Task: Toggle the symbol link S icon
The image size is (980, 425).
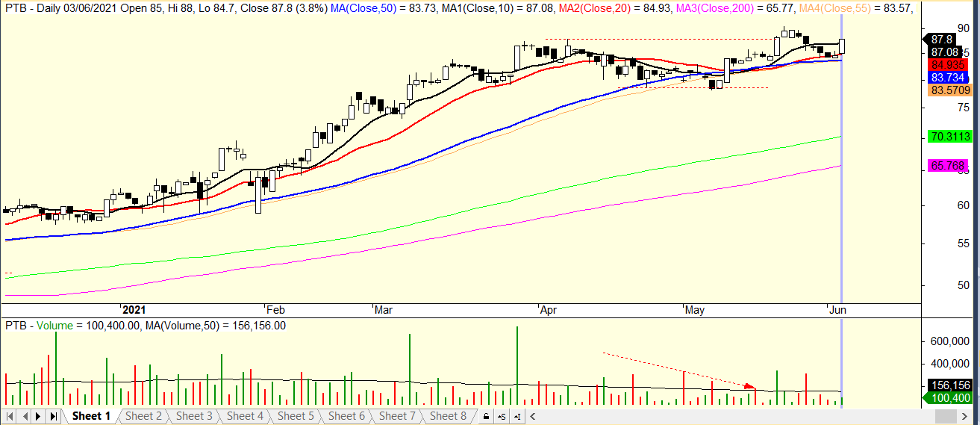Action: (502, 416)
